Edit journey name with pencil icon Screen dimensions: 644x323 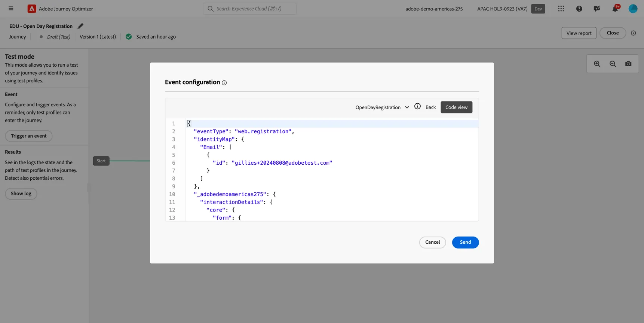click(x=80, y=26)
